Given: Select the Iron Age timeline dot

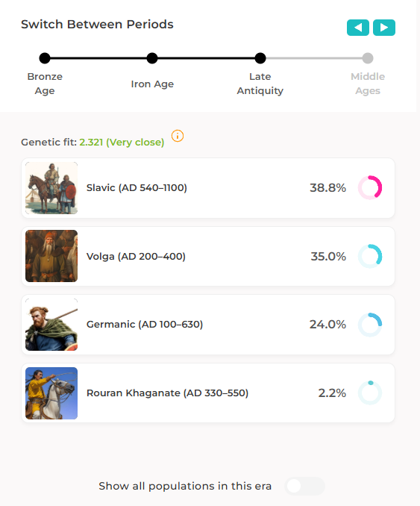Looking at the screenshot, I should point(152,58).
